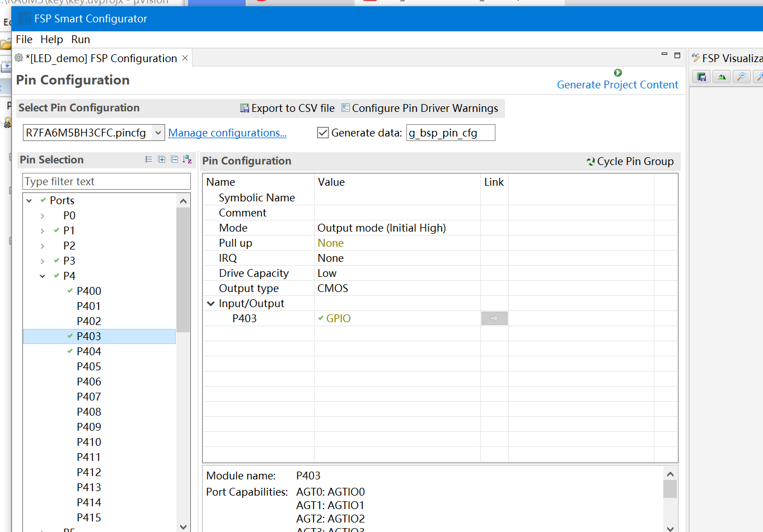
Task: Select pin P401 in the tree
Action: pos(89,306)
